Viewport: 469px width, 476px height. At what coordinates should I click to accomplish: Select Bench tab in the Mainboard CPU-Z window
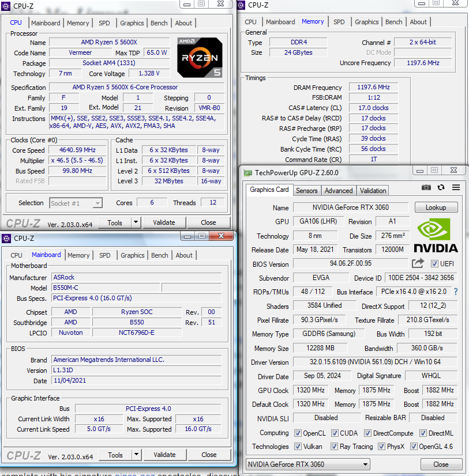click(x=160, y=255)
